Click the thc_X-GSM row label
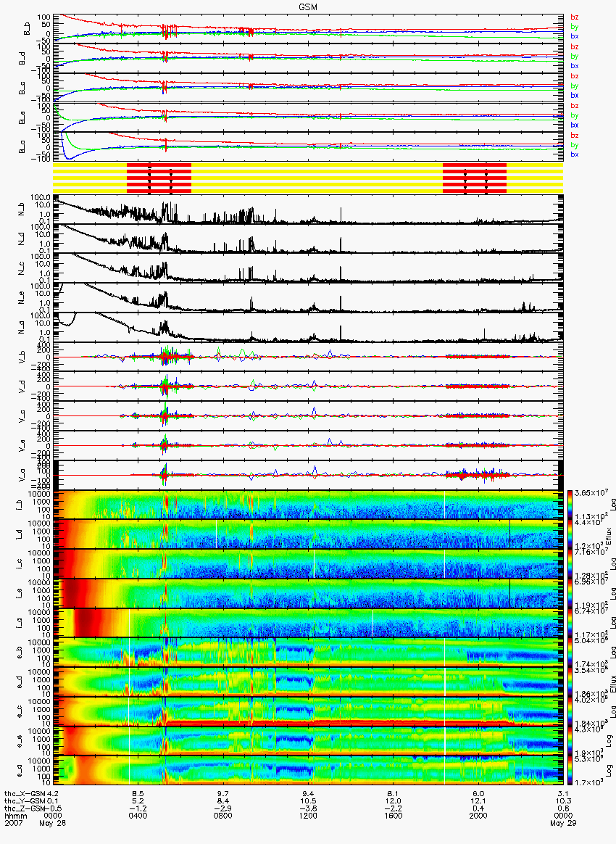The width and height of the screenshot is (616, 844). (x=25, y=794)
